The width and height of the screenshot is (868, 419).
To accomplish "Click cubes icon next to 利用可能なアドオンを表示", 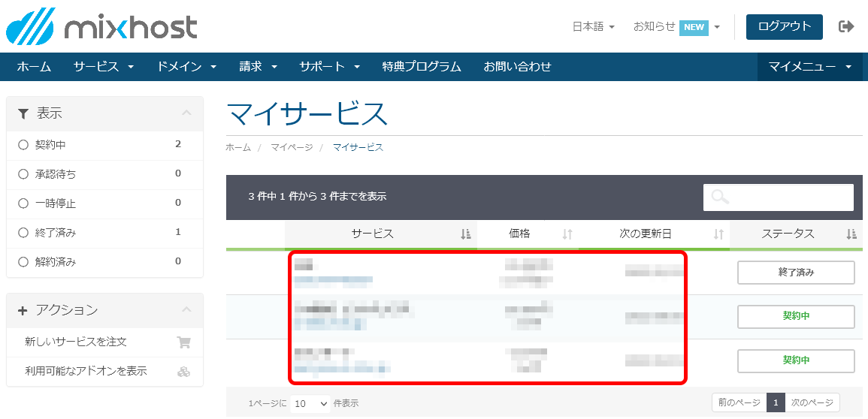I will pos(183,372).
